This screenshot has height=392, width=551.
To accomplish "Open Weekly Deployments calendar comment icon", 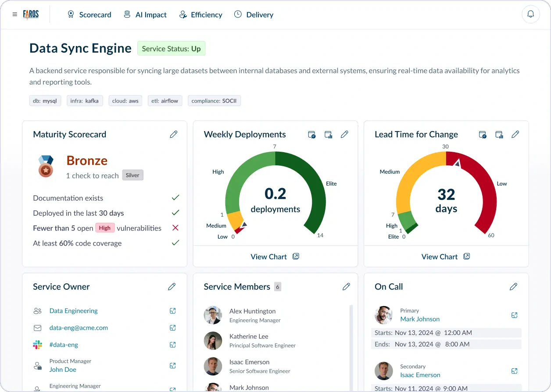I will pyautogui.click(x=312, y=134).
